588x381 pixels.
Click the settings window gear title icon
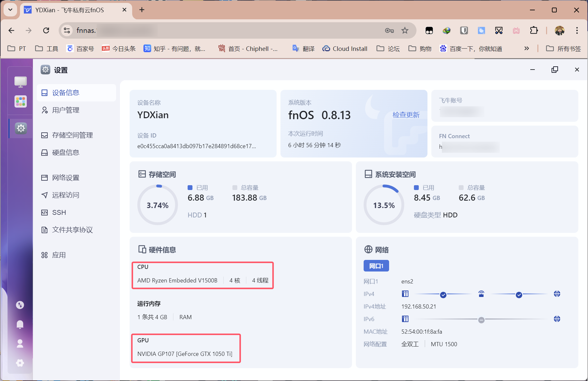tap(45, 70)
